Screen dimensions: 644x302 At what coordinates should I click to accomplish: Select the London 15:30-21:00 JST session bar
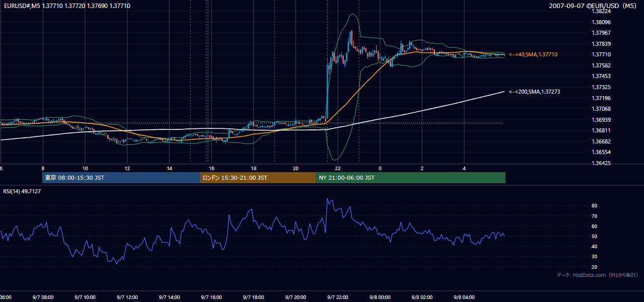click(258, 178)
